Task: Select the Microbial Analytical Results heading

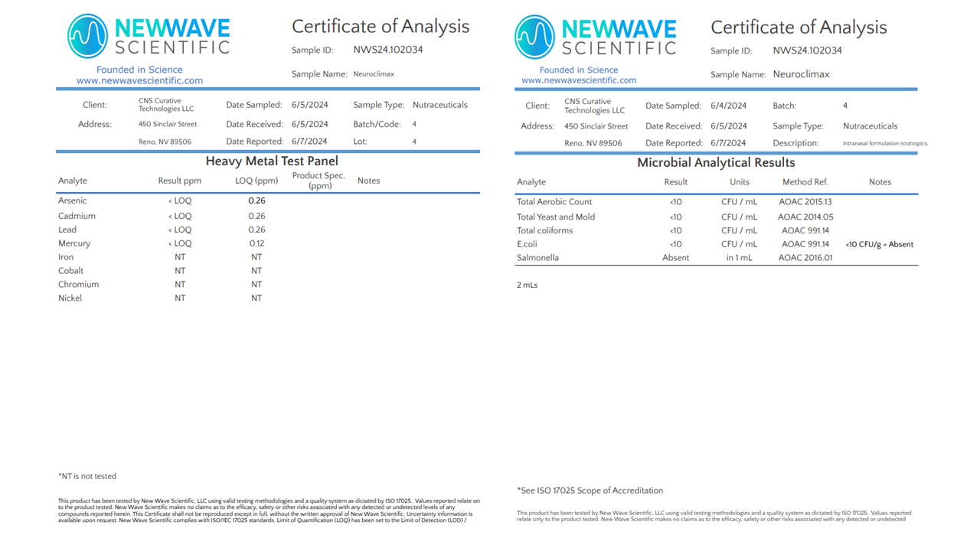Action: 716,162
